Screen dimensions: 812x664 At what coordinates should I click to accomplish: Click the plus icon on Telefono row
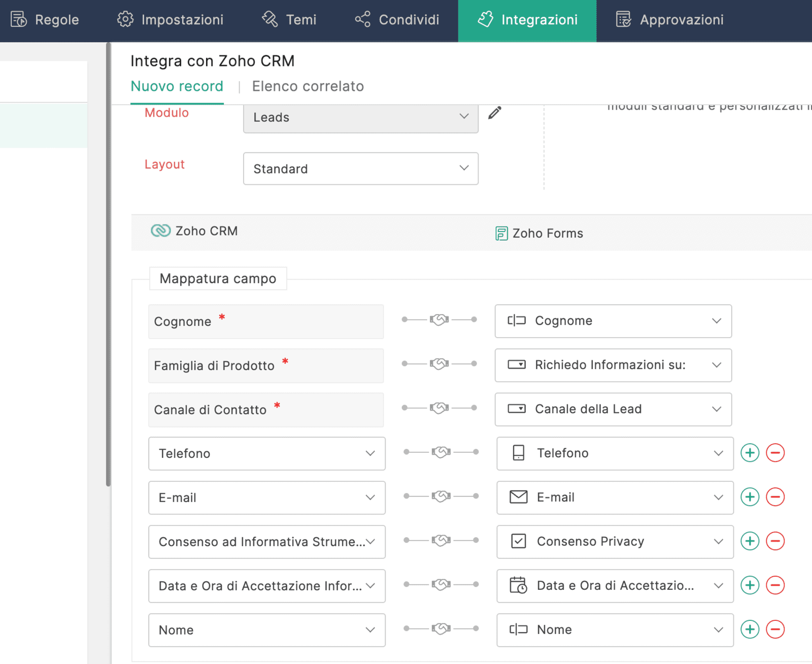750,453
